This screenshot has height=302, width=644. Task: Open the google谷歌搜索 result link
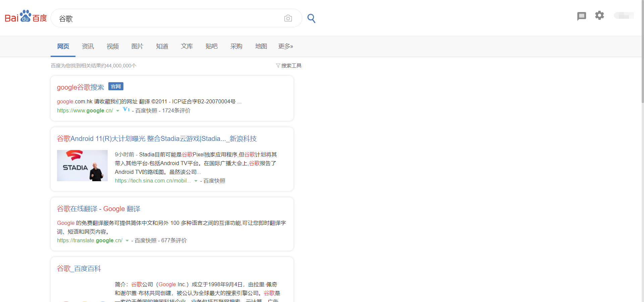pos(80,87)
